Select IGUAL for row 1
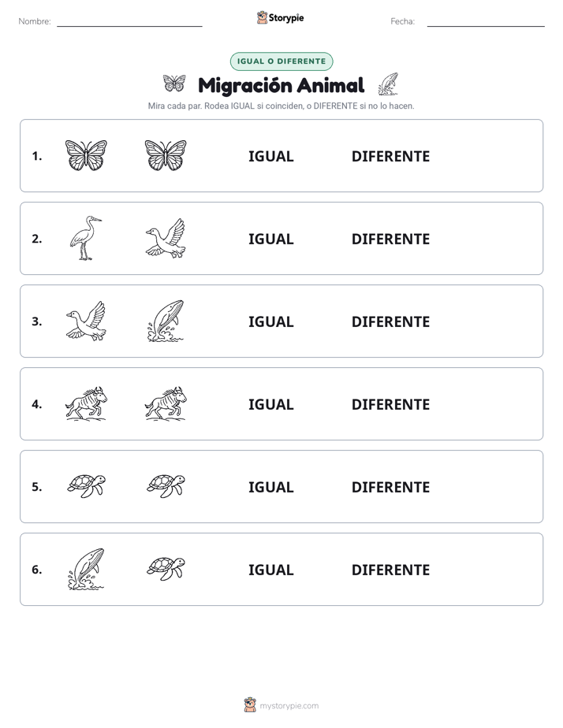Image resolution: width=563 pixels, height=728 pixels. click(x=270, y=157)
